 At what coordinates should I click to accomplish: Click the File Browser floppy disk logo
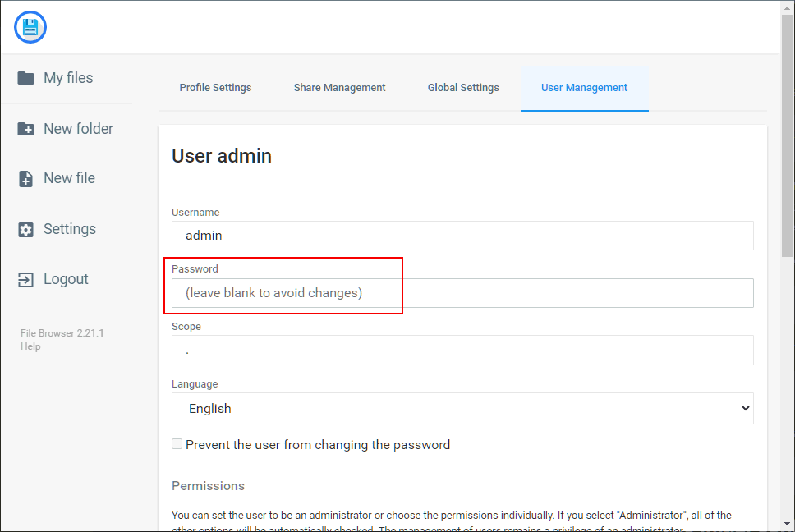tap(30, 27)
